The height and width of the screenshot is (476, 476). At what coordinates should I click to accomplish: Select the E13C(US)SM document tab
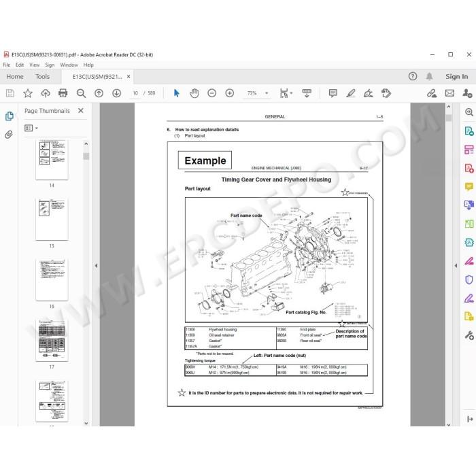coord(97,77)
